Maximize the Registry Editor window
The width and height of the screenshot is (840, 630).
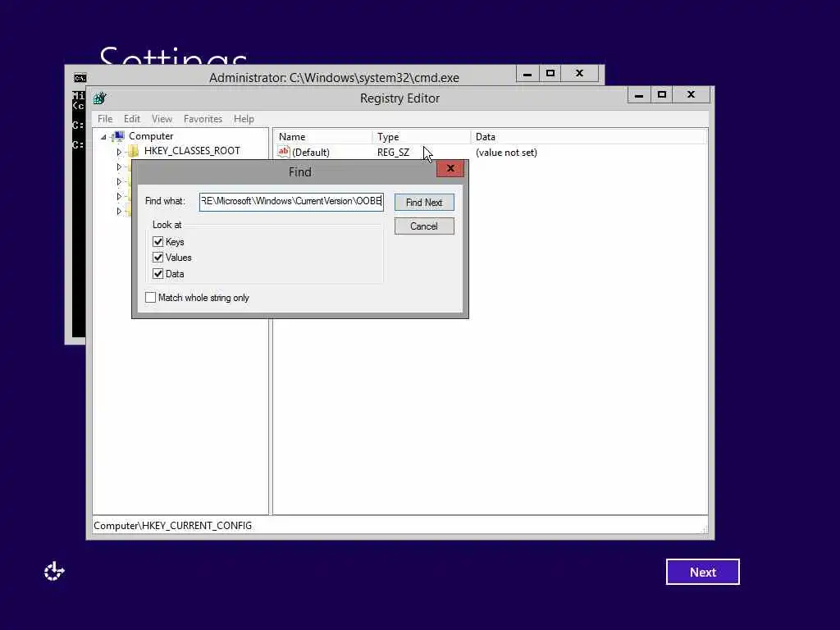click(662, 95)
